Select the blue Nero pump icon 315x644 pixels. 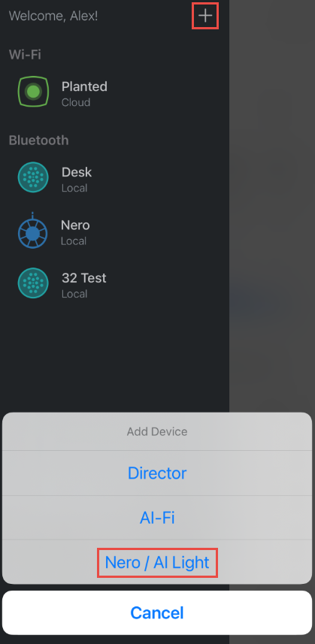click(33, 231)
